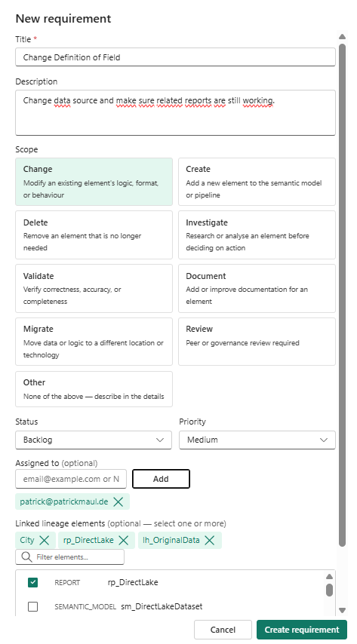Click the search magnifier in Filter elements
357x644 pixels.
tap(26, 557)
